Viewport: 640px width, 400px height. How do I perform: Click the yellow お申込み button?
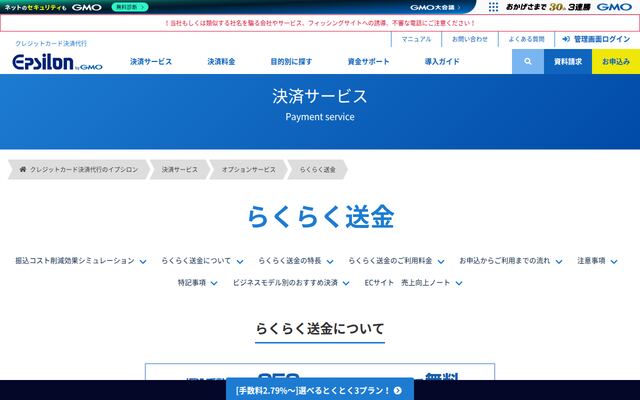coord(616,62)
